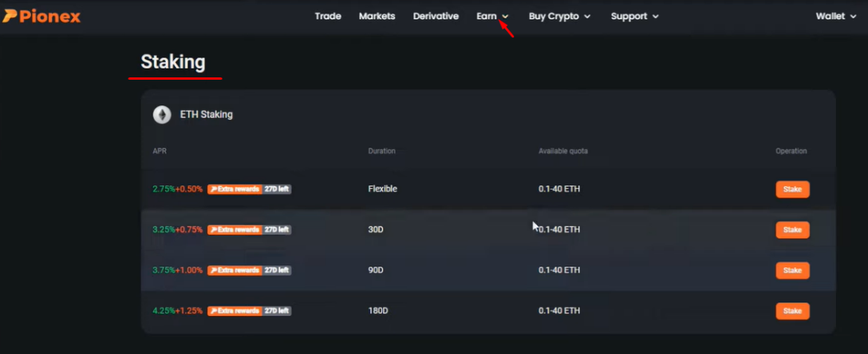Image resolution: width=868 pixels, height=354 pixels.
Task: Click Extra rewards badge in 90D row
Action: click(235, 270)
